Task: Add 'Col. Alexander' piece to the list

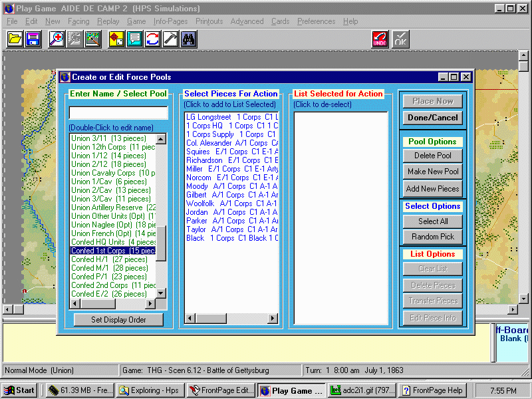Action: [231, 143]
